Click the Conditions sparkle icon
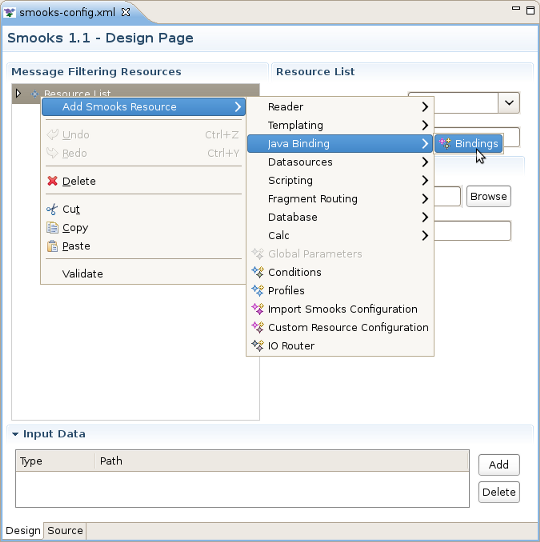The height and width of the screenshot is (542, 540). (x=258, y=272)
